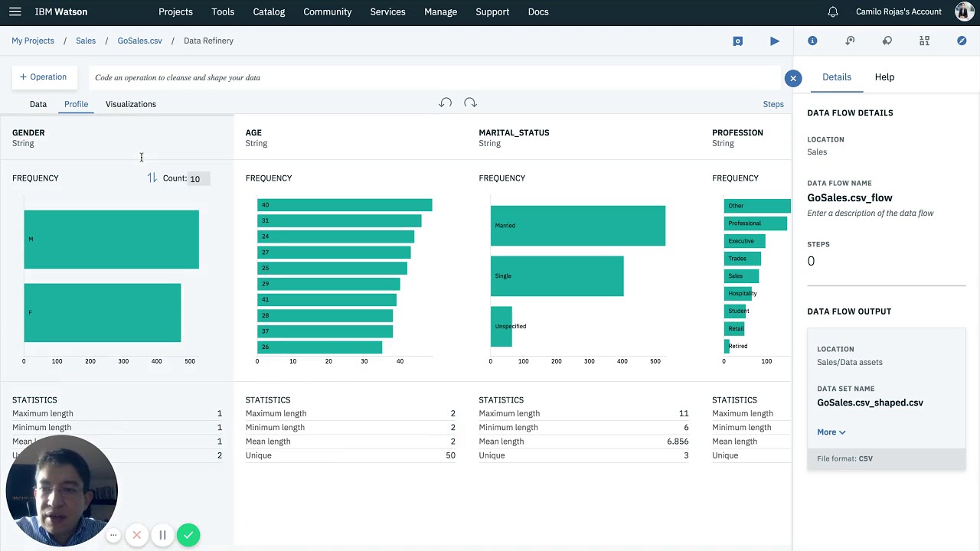Close the side details panel
This screenshot has height=551, width=980.
pos(793,78)
